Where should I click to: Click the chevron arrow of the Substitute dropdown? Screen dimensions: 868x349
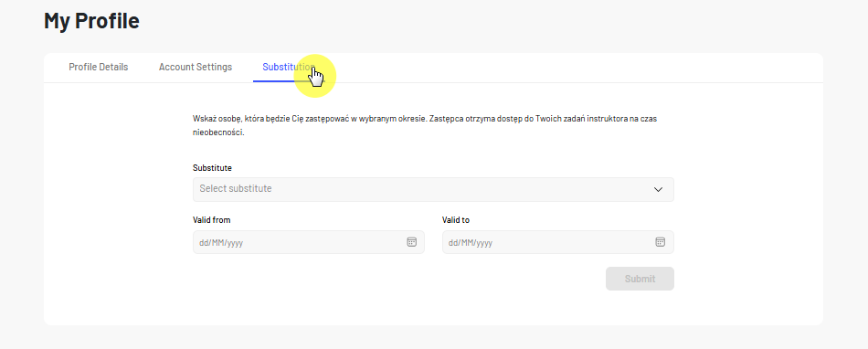tap(658, 189)
